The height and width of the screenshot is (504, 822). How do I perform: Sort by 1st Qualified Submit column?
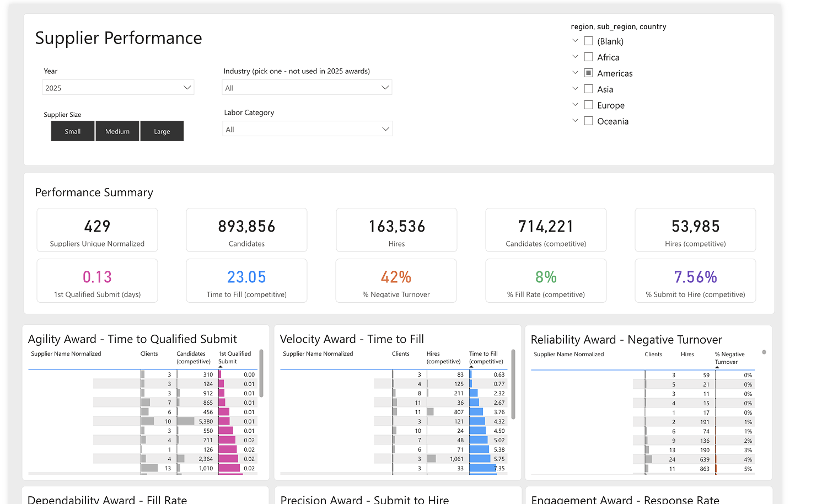(x=234, y=357)
